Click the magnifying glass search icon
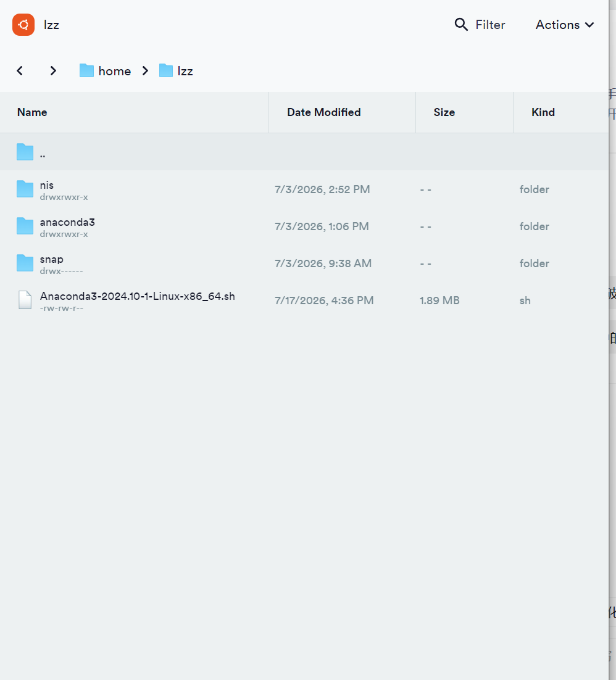 [x=461, y=25]
